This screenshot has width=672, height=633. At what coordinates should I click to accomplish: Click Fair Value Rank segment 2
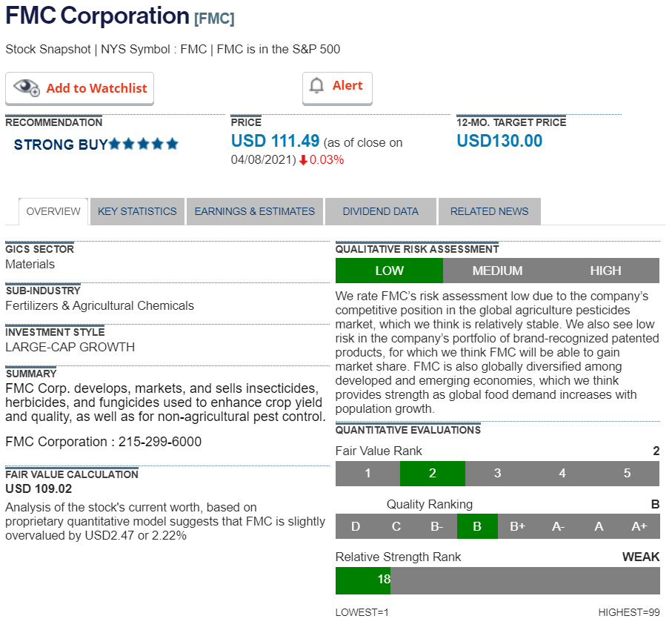coord(433,473)
